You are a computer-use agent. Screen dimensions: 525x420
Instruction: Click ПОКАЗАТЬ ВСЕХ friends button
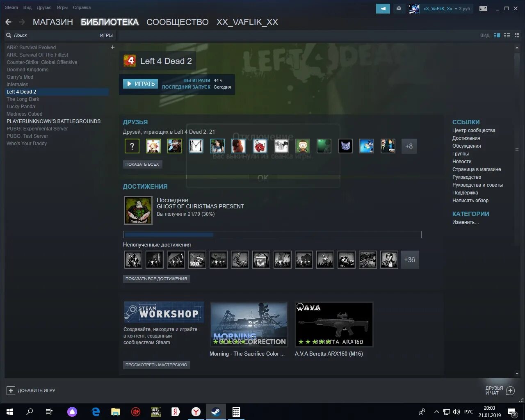point(142,164)
